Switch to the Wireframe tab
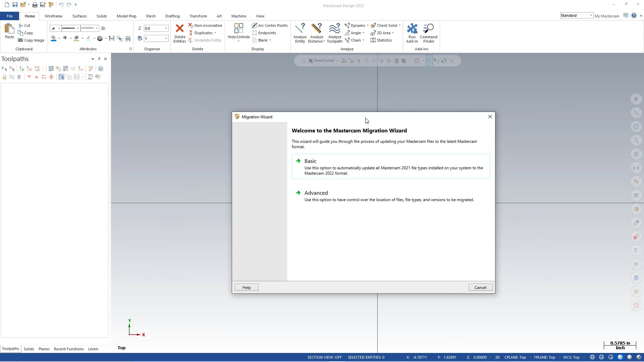Viewport: 644px width, 362px height. 53,16
